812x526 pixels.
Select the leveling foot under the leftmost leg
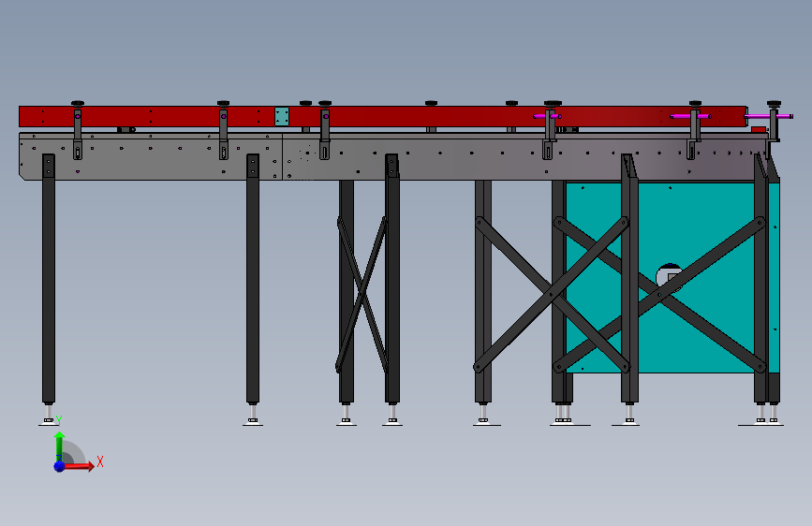click(48, 416)
